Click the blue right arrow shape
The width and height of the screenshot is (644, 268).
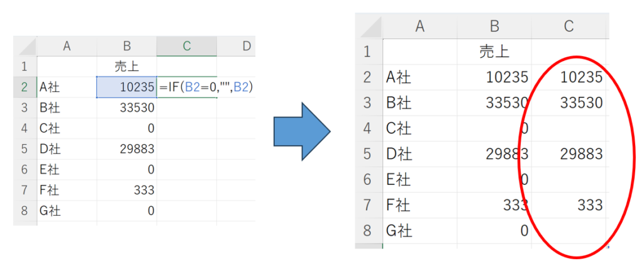(302, 131)
